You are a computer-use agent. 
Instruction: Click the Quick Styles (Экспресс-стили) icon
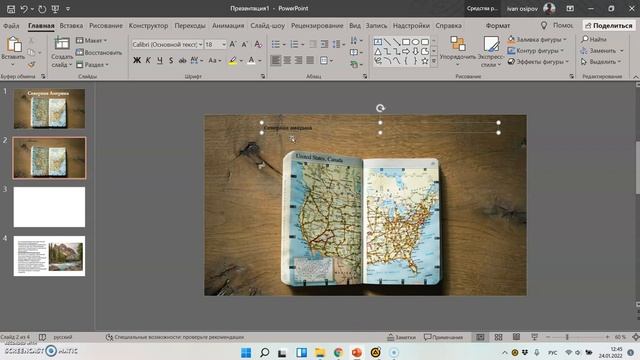[x=491, y=44]
